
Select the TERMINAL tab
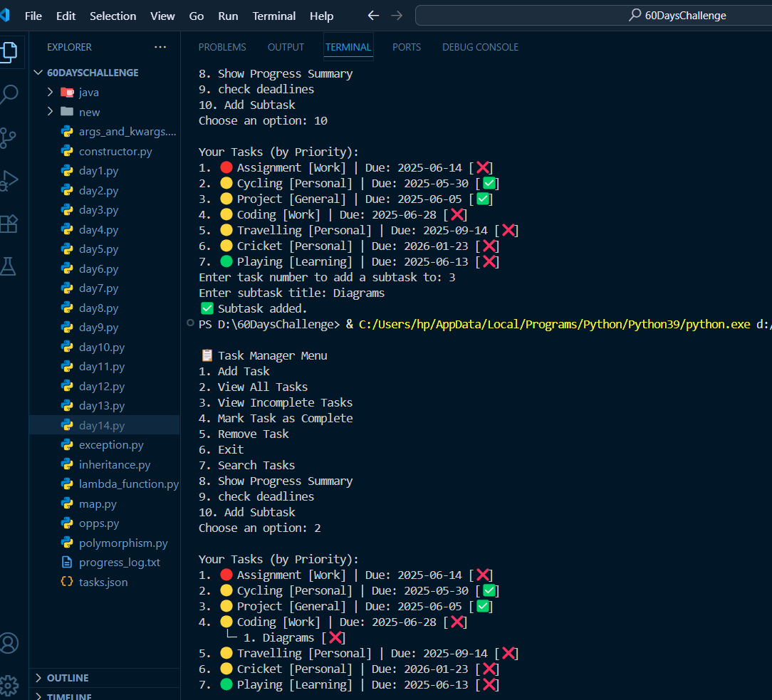[x=348, y=47]
